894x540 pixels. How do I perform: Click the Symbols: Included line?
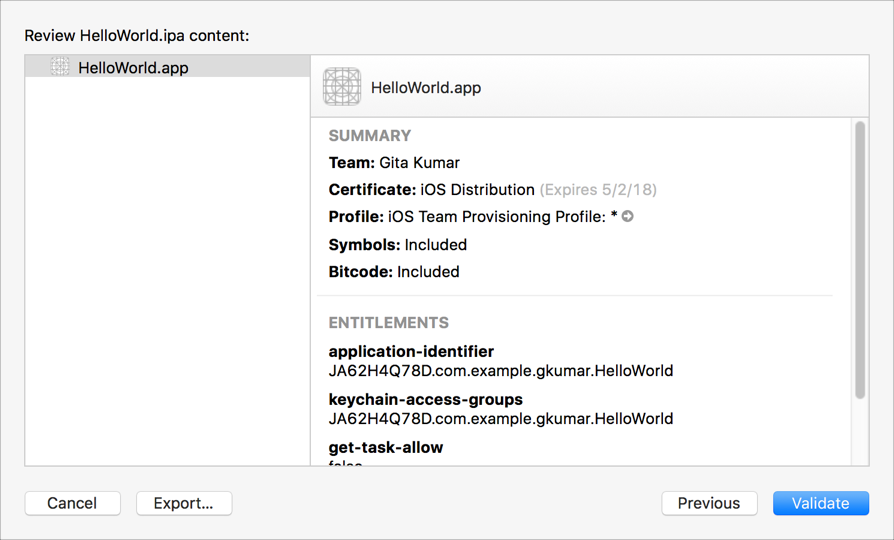[x=397, y=244]
